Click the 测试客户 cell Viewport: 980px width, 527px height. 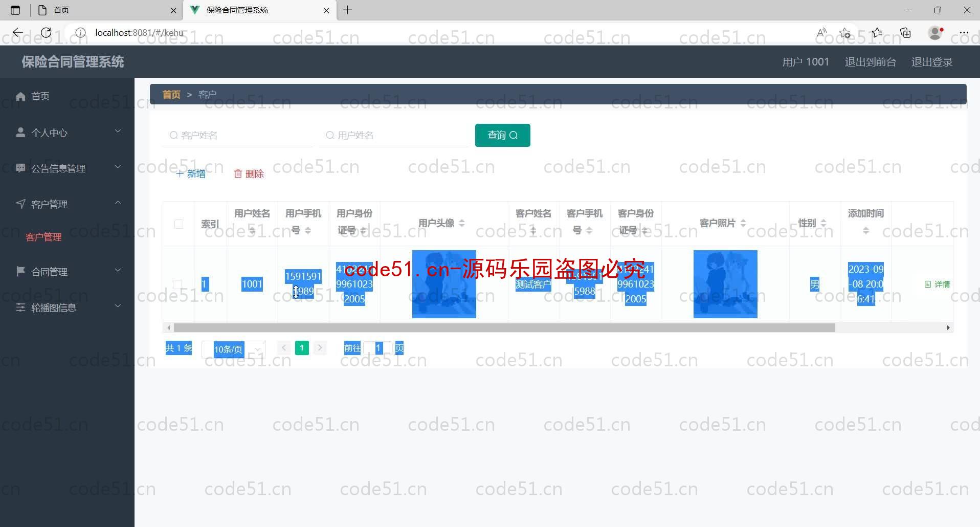[x=533, y=284]
